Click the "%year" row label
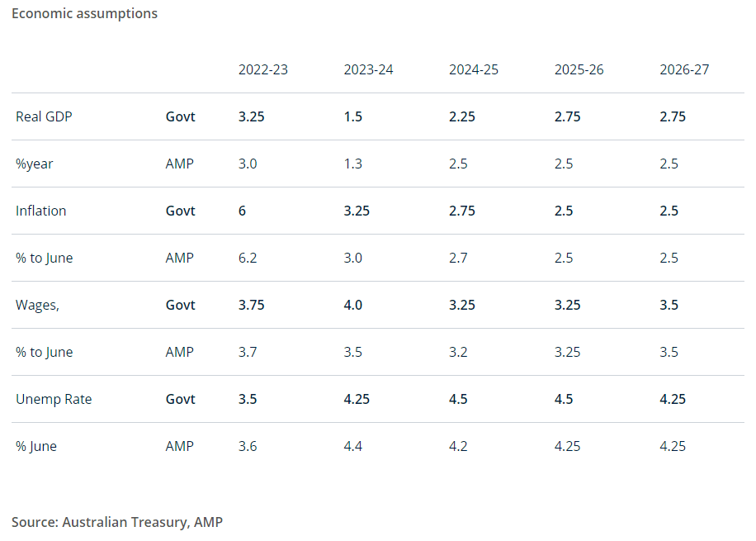 (34, 164)
